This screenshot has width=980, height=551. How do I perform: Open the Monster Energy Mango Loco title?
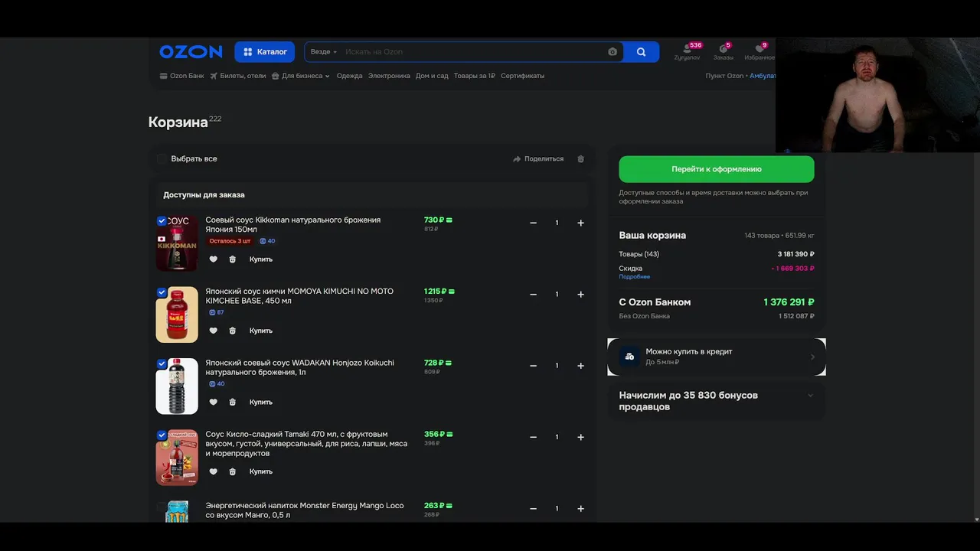click(305, 510)
